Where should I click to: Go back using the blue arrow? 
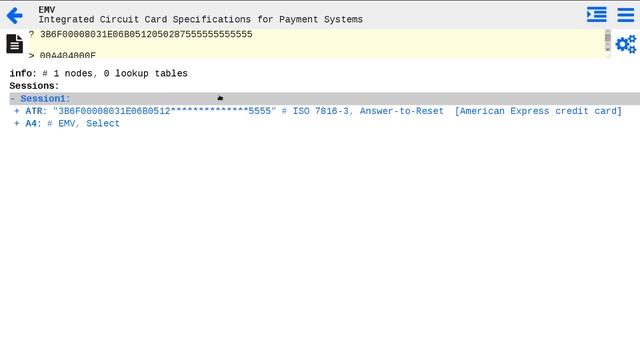click(x=15, y=16)
